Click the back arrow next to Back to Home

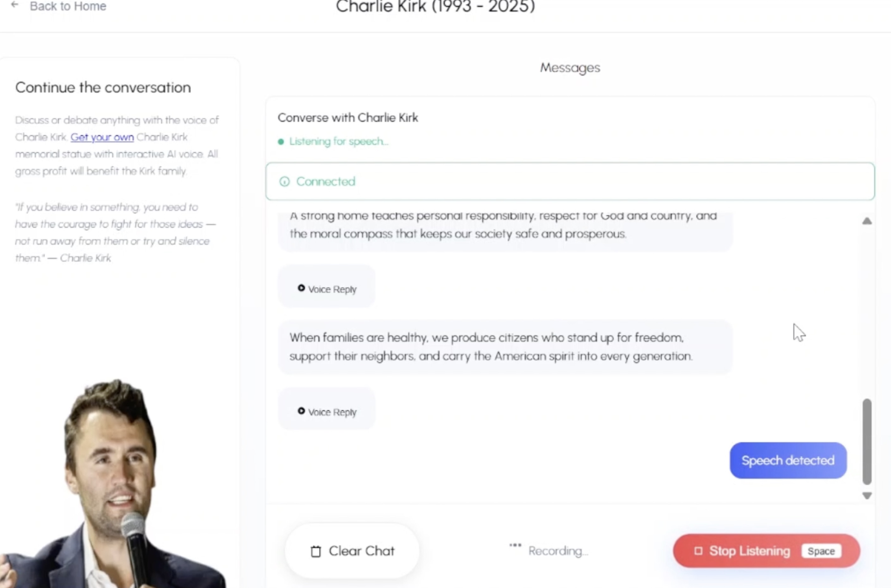(14, 5)
